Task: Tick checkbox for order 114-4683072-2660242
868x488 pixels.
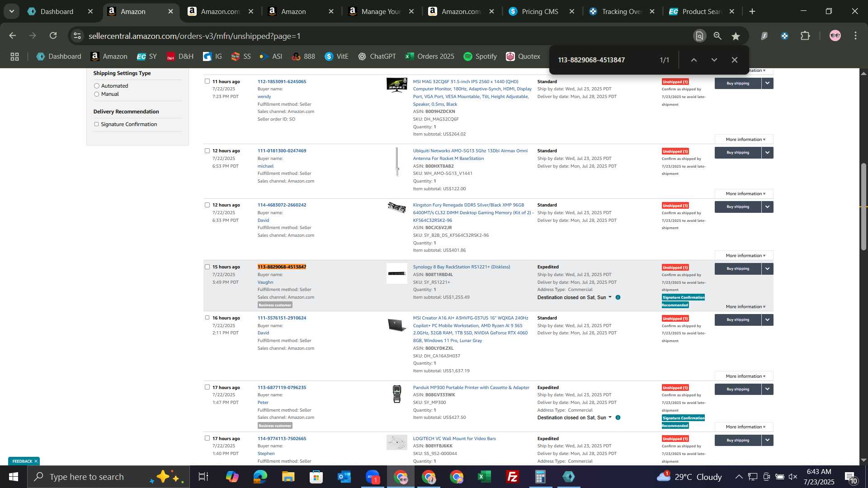Action: tap(207, 205)
